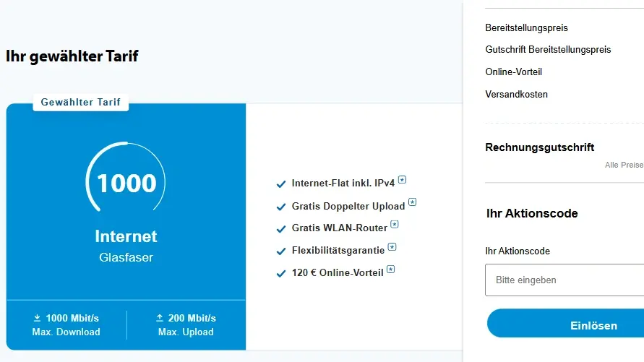The image size is (644, 362).
Task: Click the Flexibilitätsgarantie feature text
Action: pos(338,250)
